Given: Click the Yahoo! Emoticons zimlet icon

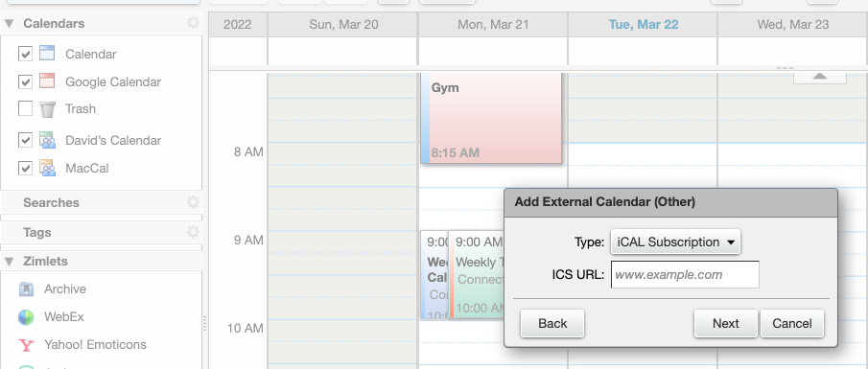Looking at the screenshot, I should point(26,345).
